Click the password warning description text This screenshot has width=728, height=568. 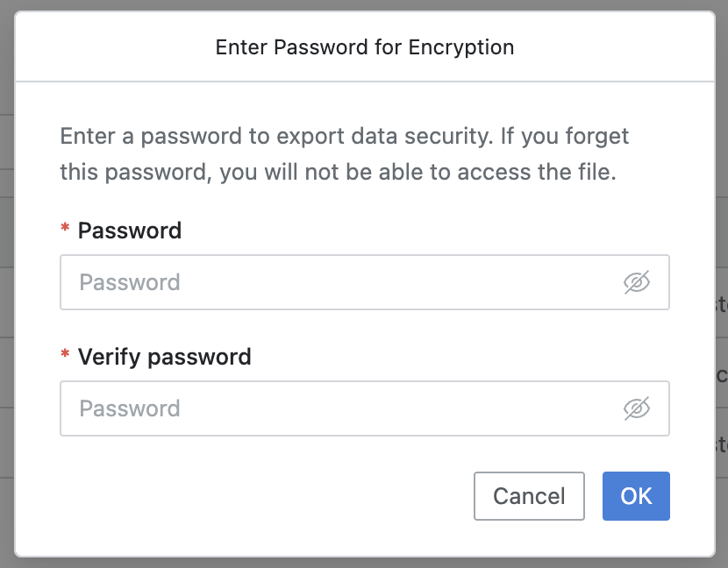click(344, 154)
